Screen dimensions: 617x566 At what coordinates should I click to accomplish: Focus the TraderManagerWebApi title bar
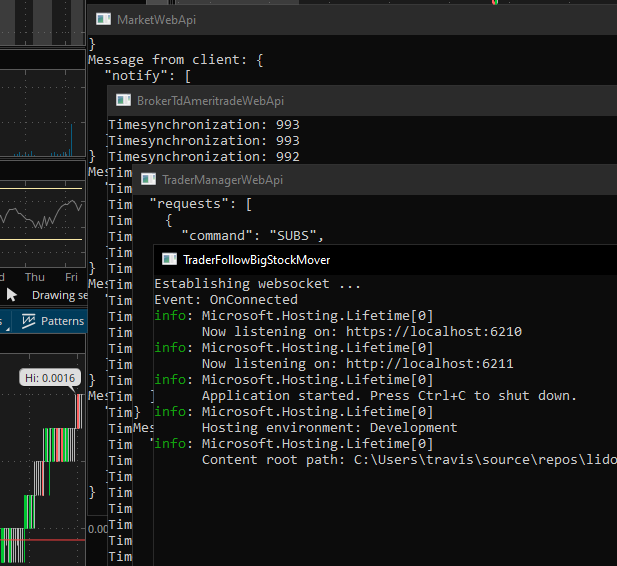tap(375, 180)
